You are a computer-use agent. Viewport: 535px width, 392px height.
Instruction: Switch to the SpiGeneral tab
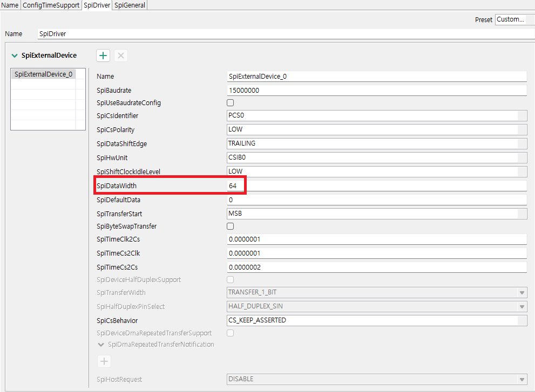coord(130,5)
